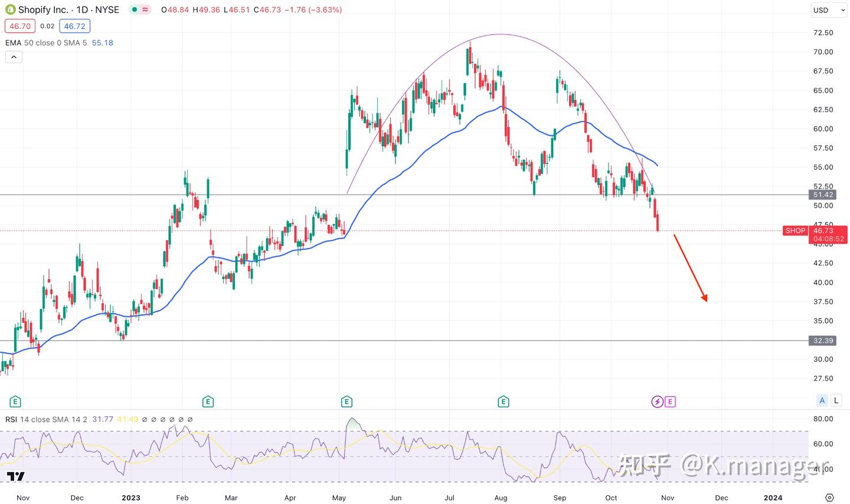Open the pink approximate-data indicator icon

pos(145,10)
